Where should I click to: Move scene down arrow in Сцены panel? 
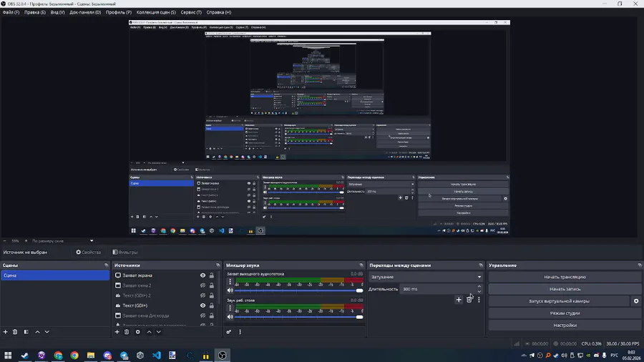pyautogui.click(x=47, y=332)
